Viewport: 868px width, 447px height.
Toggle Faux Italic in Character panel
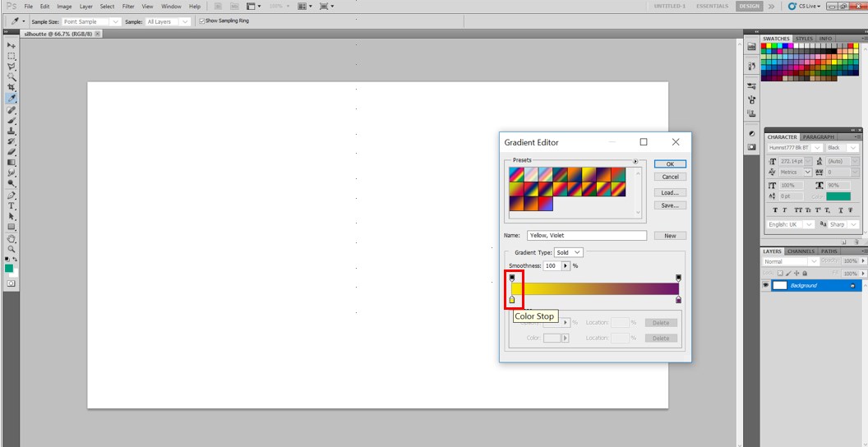click(785, 210)
